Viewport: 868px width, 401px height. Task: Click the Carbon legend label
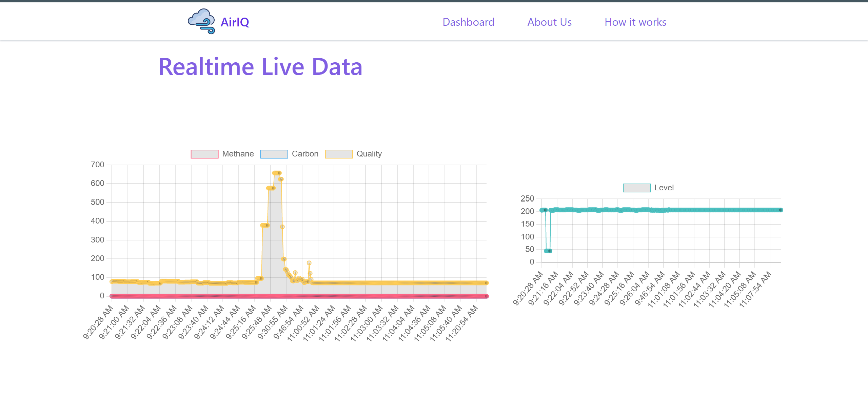click(x=305, y=154)
